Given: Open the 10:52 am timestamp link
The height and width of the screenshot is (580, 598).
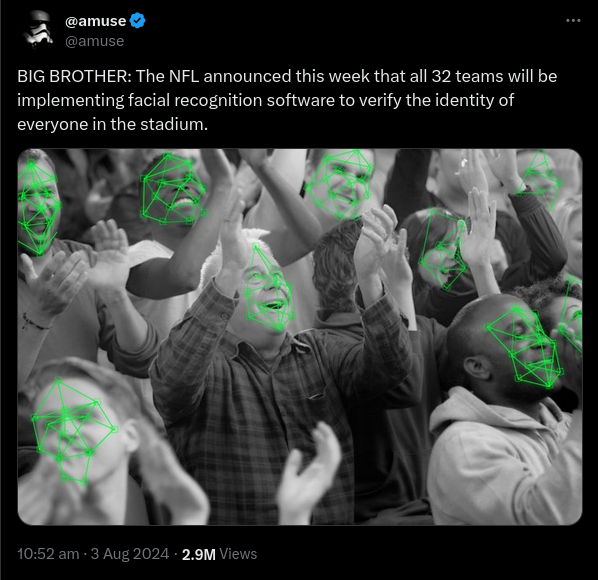Looking at the screenshot, I should pyautogui.click(x=48, y=554).
